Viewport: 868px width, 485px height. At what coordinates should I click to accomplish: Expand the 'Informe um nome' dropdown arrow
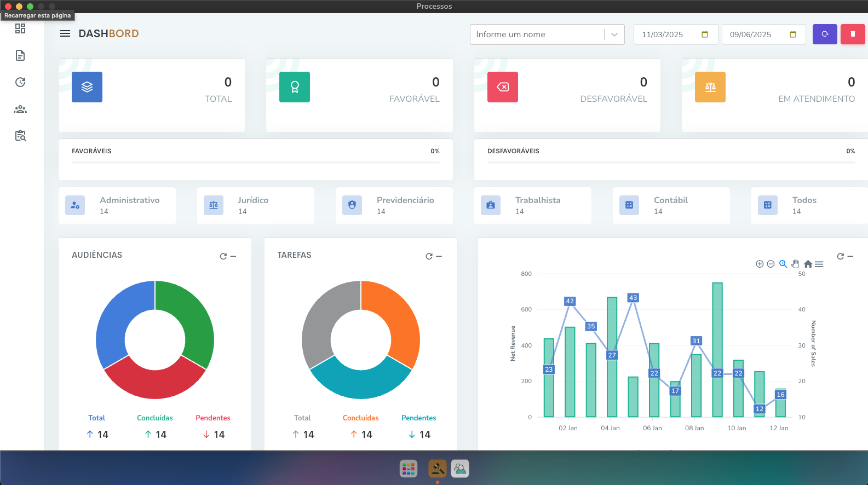(614, 34)
